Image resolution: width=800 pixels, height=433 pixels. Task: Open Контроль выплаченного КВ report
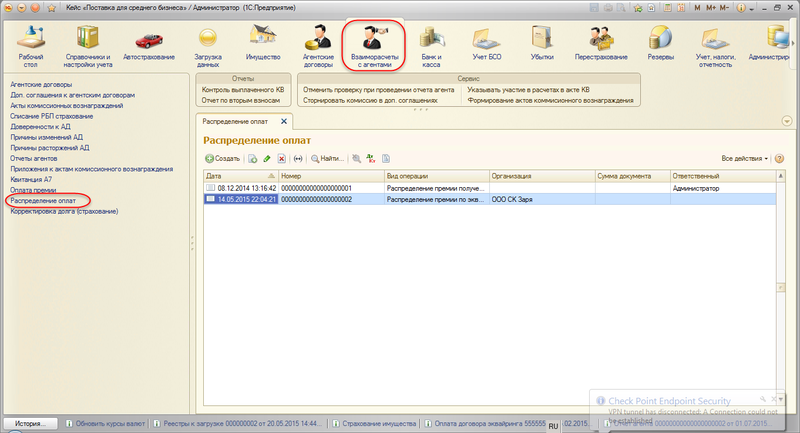coord(243,90)
